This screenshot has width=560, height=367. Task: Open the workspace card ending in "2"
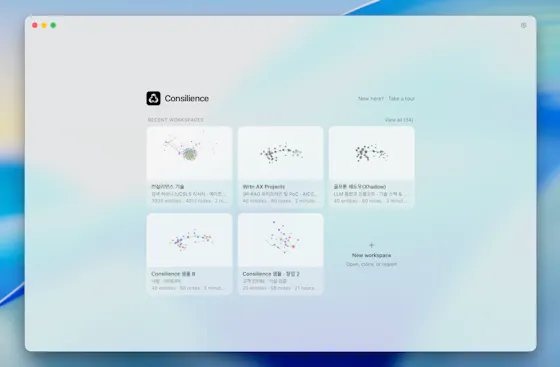pyautogui.click(x=281, y=254)
